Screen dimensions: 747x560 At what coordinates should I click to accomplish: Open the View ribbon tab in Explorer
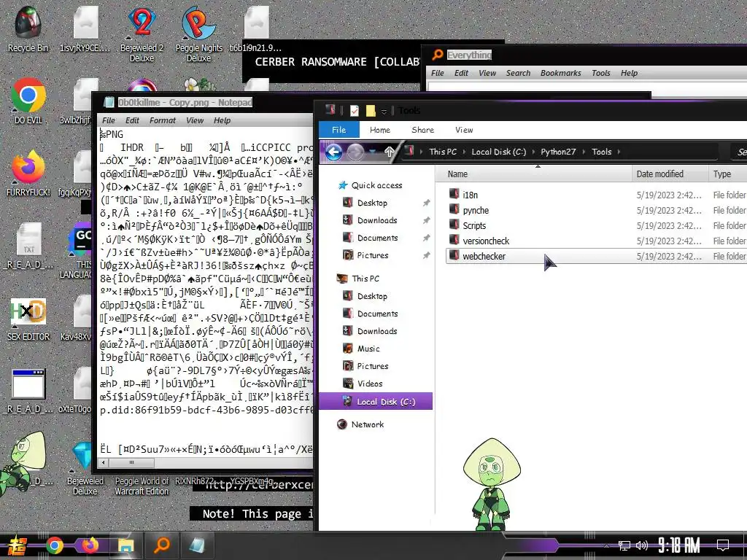[464, 130]
